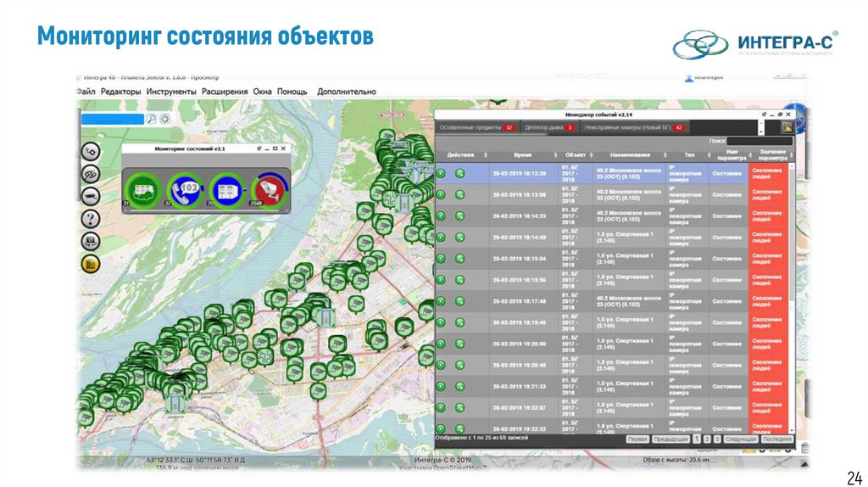868x487 pixels.
Task: Select the 102 phone call status indicator
Action: [x=186, y=190]
